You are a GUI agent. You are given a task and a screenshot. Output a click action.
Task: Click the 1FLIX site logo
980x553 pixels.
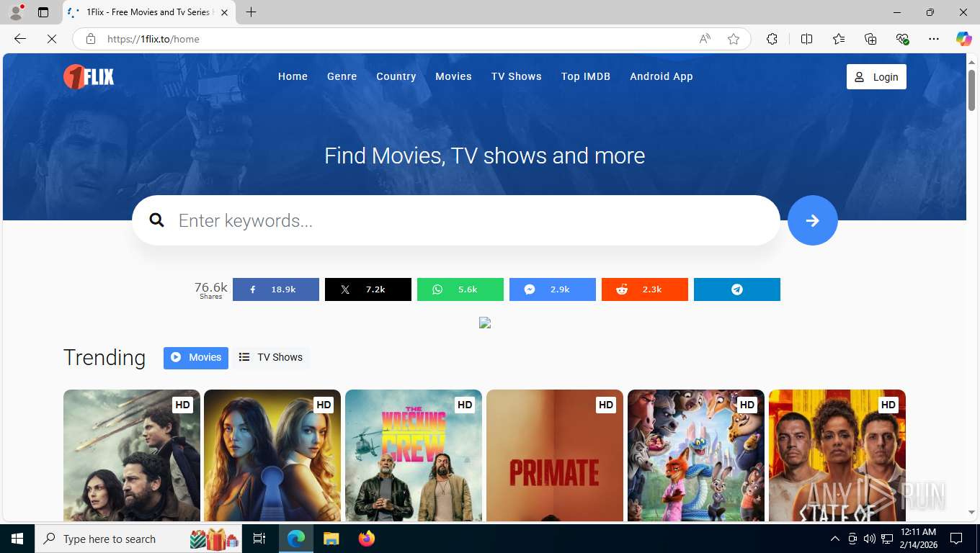pyautogui.click(x=89, y=76)
